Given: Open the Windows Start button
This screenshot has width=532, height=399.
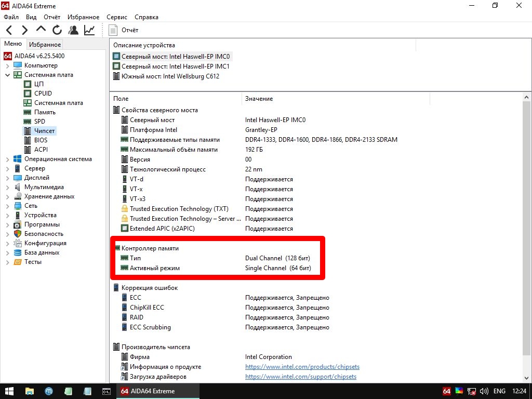Looking at the screenshot, I should (9, 391).
